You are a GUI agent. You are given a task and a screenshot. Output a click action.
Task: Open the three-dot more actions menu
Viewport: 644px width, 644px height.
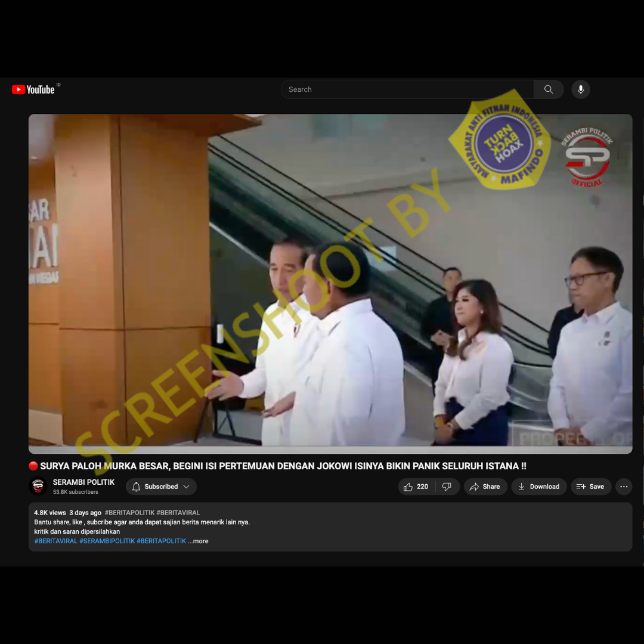[624, 487]
